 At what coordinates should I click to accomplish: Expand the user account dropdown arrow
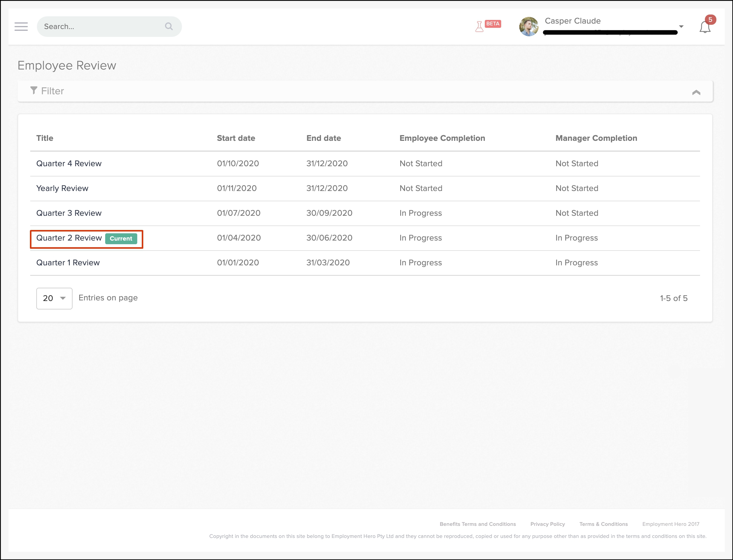pos(681,26)
